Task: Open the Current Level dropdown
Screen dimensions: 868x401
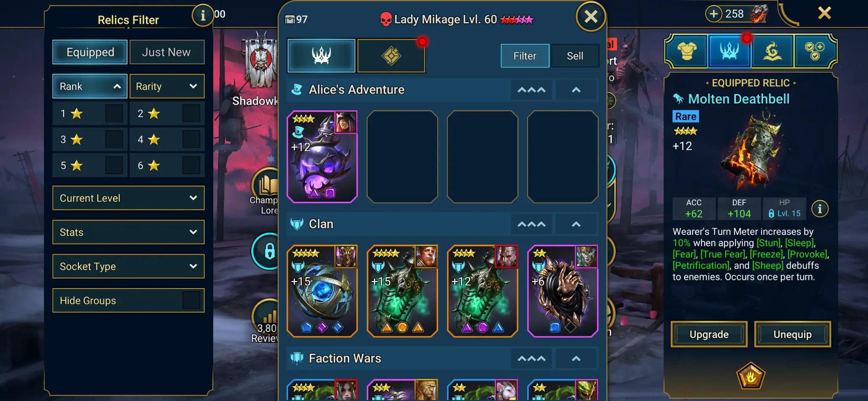Action: (x=128, y=198)
